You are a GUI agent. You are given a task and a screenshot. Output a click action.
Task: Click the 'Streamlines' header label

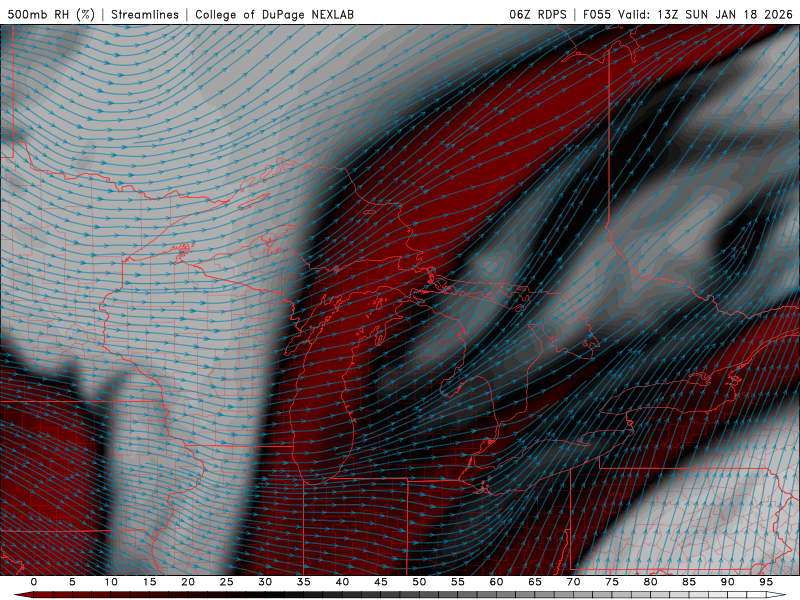click(145, 14)
